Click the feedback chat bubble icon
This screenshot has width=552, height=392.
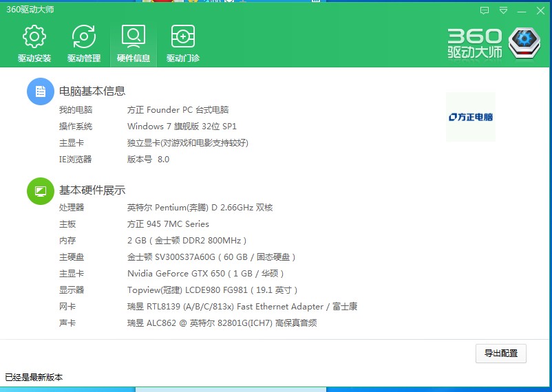[x=485, y=10]
